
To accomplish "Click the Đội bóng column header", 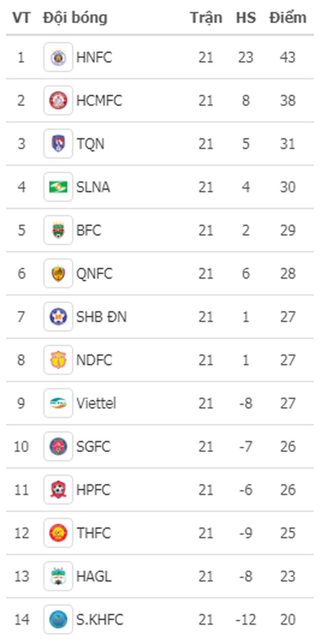I will [x=75, y=18].
